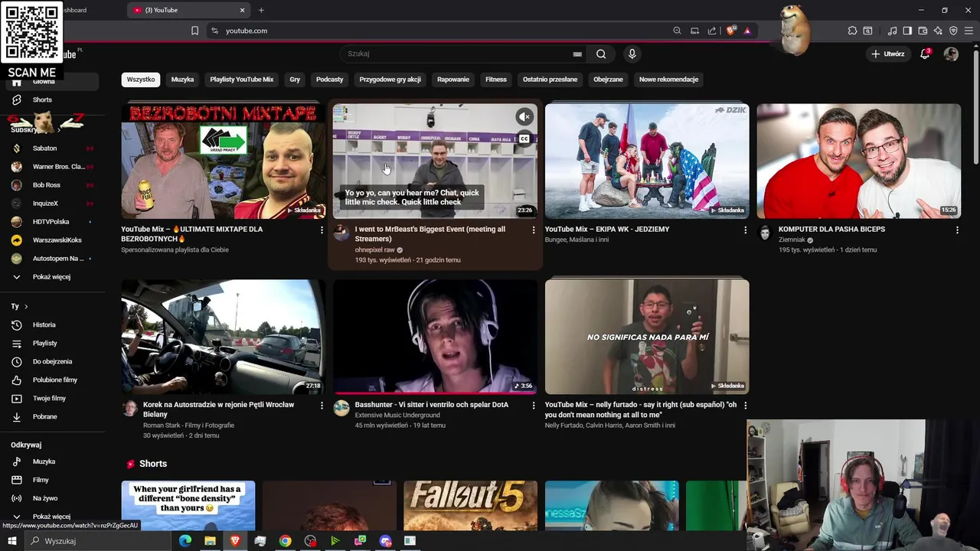Viewport: 980px width, 551px height.
Task: Expand the Ty section chevron
Action: 26,306
